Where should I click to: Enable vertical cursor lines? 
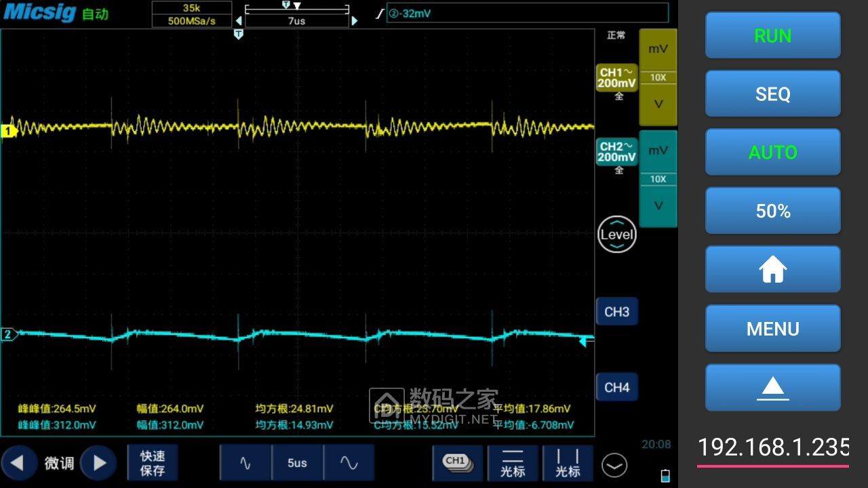568,463
